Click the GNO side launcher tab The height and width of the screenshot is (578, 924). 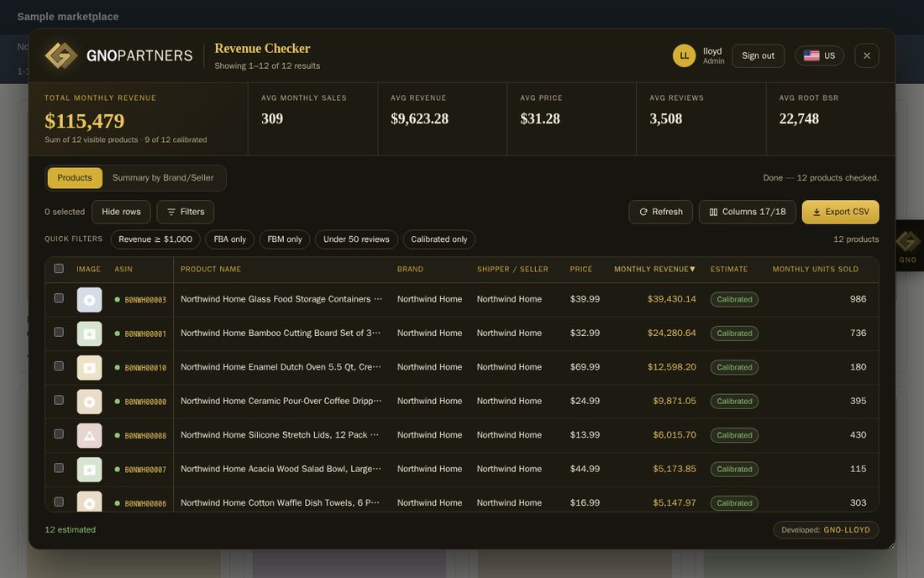pos(908,245)
